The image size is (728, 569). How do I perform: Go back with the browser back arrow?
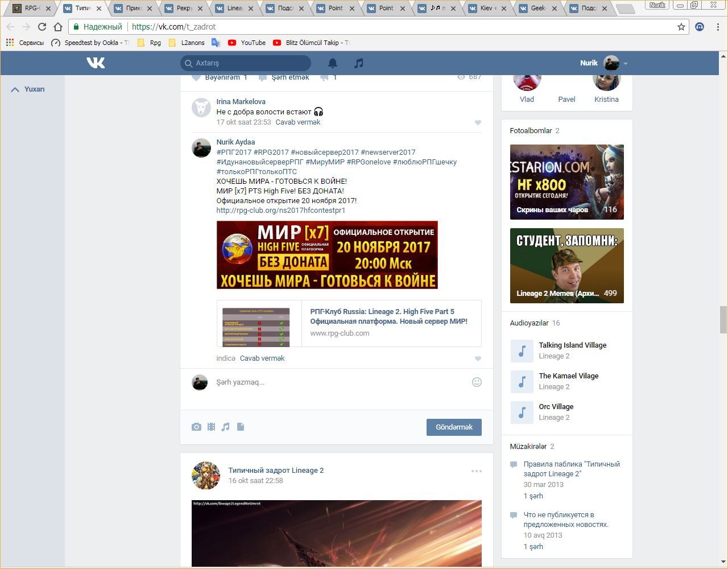(10, 27)
